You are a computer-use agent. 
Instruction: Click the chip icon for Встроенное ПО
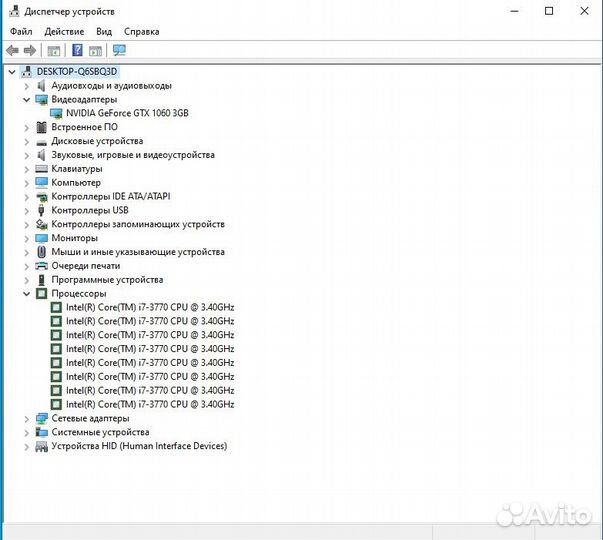click(x=42, y=127)
